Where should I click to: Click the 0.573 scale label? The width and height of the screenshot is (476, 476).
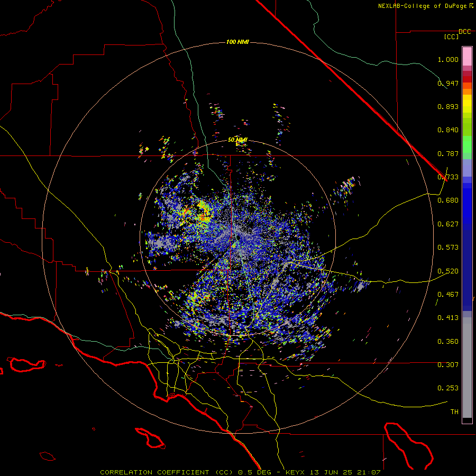pyautogui.click(x=448, y=247)
